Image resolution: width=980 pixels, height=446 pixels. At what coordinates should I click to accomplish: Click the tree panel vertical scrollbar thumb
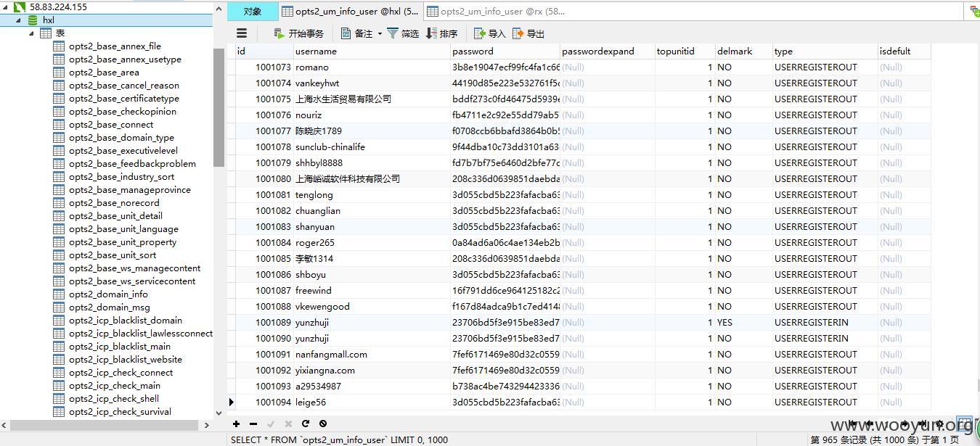point(219,107)
